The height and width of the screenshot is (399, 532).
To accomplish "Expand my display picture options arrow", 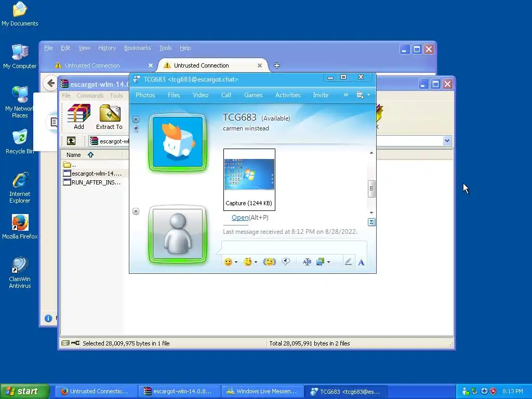I will point(136,211).
